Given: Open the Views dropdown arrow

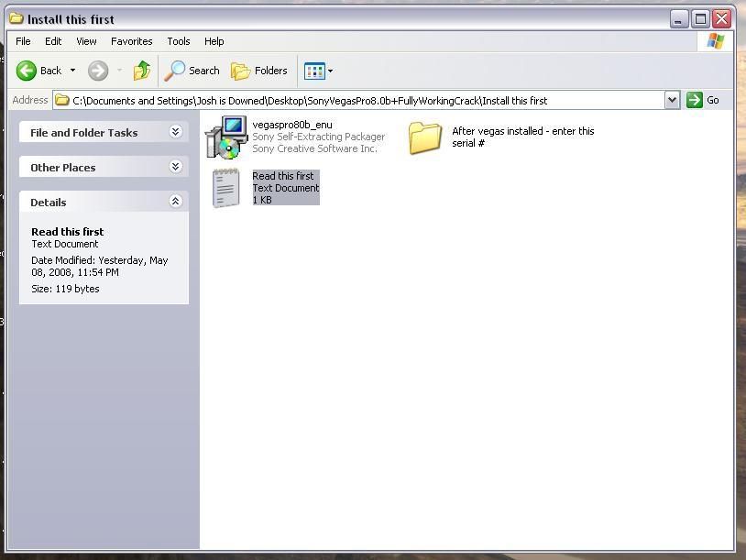Looking at the screenshot, I should (x=330, y=71).
